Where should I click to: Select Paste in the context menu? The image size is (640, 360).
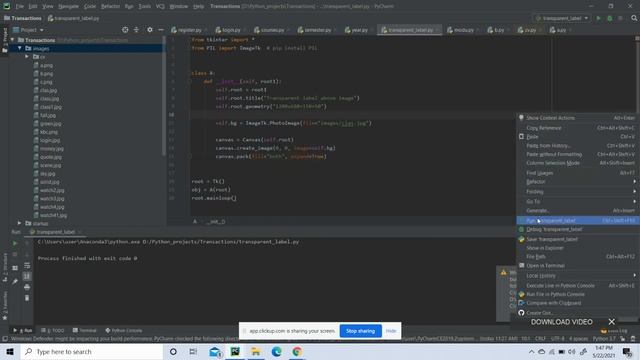pos(578,137)
